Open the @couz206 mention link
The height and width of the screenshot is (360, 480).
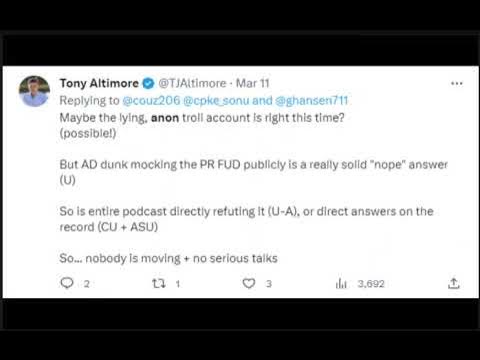151,100
